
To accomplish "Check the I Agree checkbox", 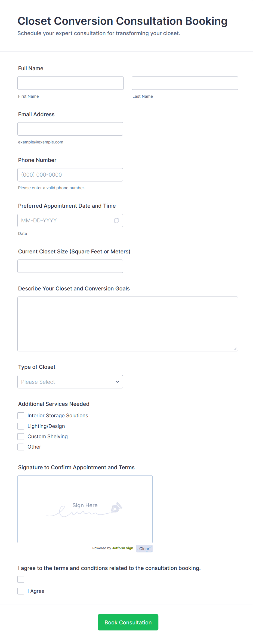I will [21, 591].
